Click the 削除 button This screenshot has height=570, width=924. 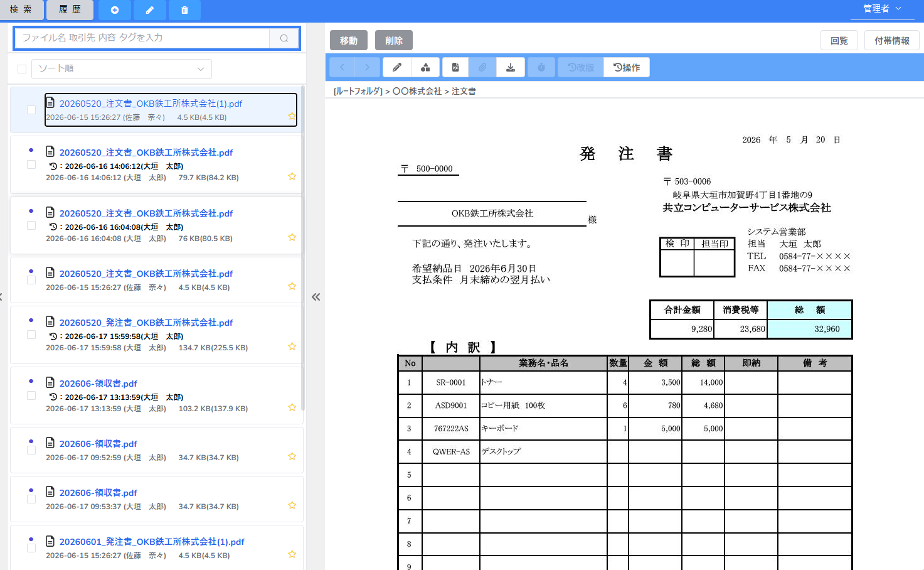click(x=394, y=40)
